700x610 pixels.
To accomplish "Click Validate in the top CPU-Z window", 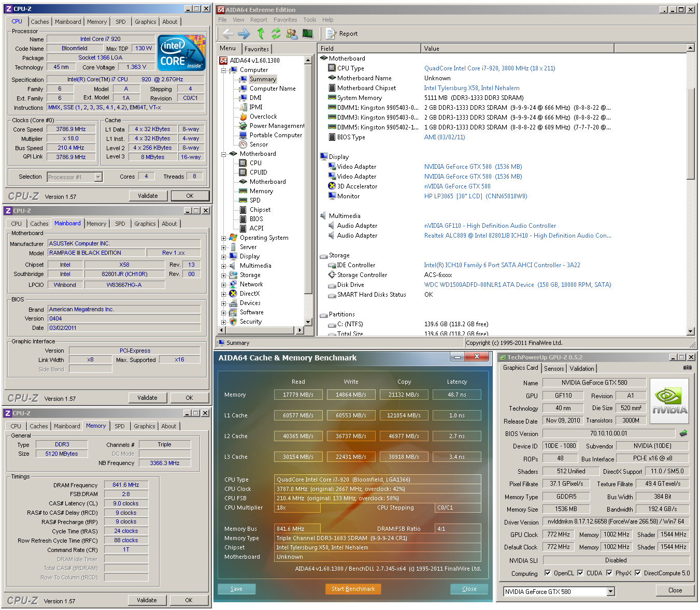I will point(148,196).
